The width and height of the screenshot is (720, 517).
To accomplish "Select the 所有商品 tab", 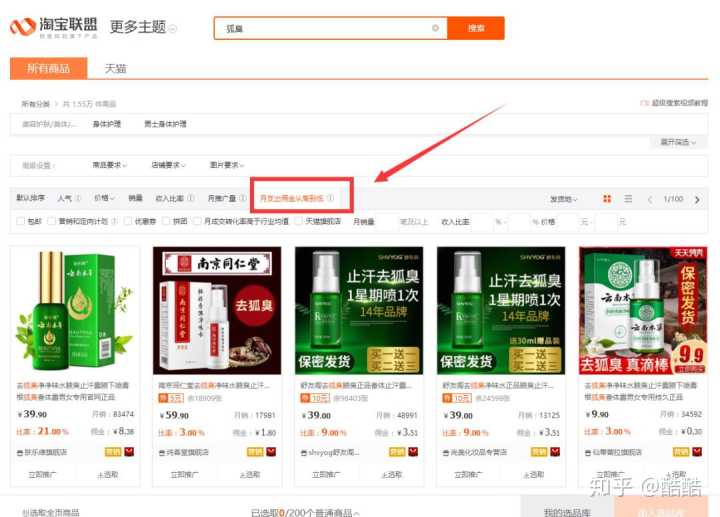I will 49,68.
